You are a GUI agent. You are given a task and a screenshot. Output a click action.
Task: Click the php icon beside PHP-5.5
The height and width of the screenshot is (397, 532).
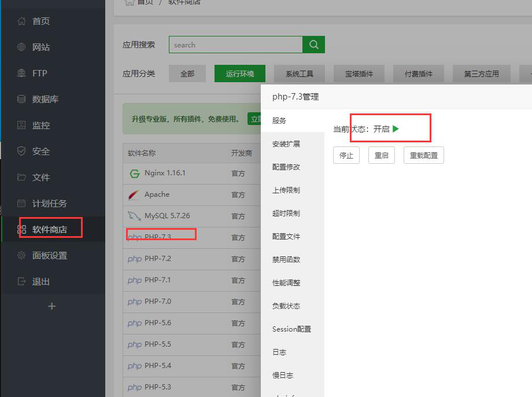pyautogui.click(x=134, y=344)
